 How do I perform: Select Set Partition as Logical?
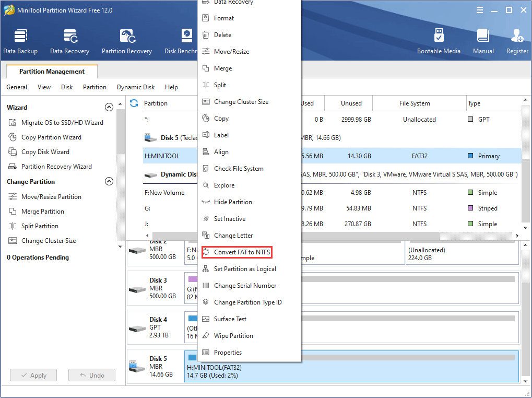tap(250, 268)
